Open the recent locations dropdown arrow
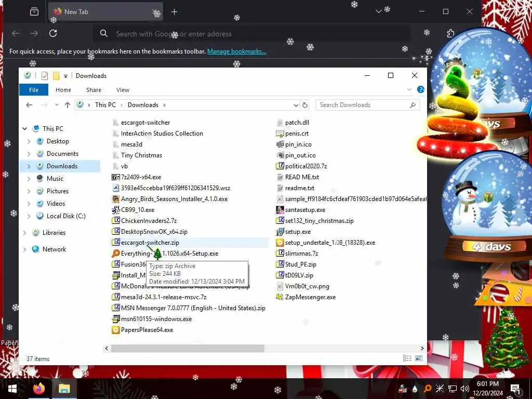Image resolution: width=532 pixels, height=399 pixels. coord(57,105)
